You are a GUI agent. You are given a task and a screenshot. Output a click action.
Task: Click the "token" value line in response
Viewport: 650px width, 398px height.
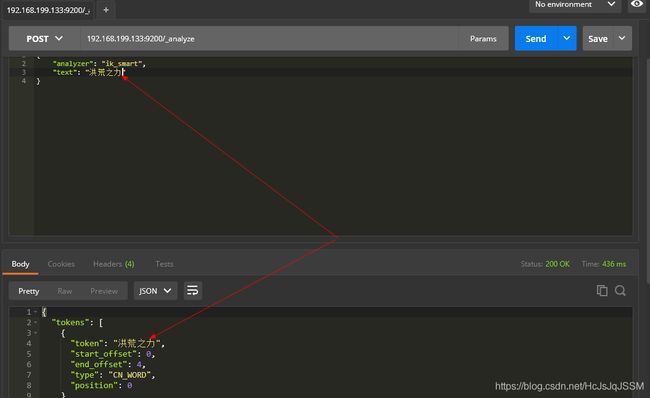coord(118,343)
